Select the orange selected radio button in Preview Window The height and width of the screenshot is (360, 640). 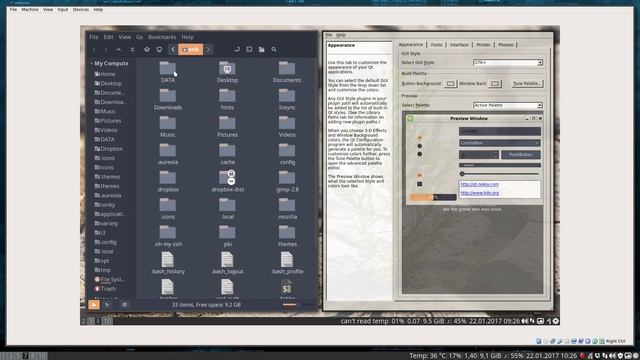tap(419, 138)
